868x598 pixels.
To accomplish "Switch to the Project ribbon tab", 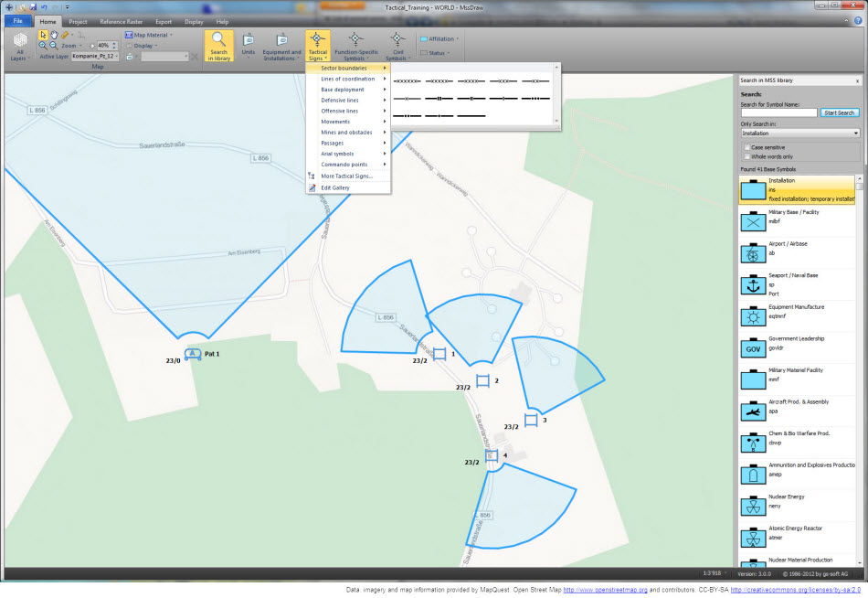I will point(78,21).
